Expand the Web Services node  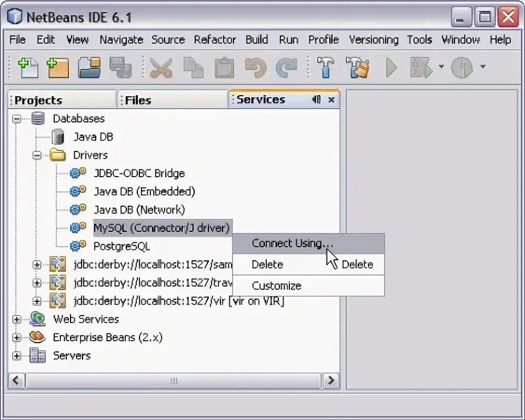click(16, 319)
